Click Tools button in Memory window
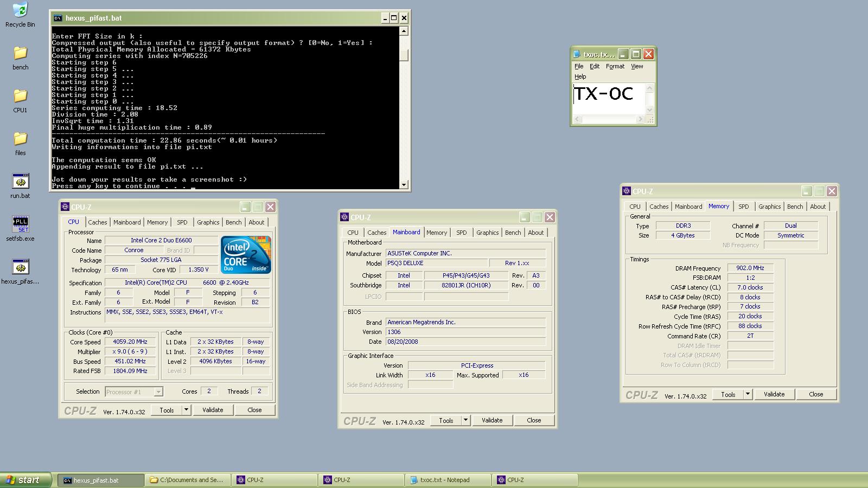The width and height of the screenshot is (868, 488). pos(728,394)
